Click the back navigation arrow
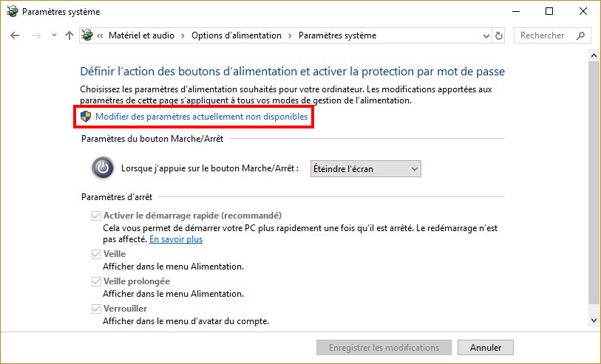The height and width of the screenshot is (364, 601). click(15, 35)
